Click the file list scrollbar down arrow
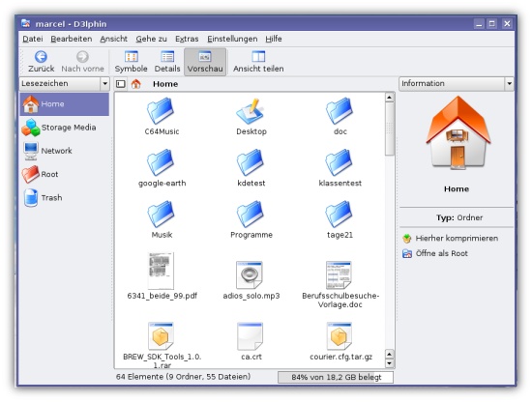Screen dimensions: 532x402 pyautogui.click(x=390, y=363)
